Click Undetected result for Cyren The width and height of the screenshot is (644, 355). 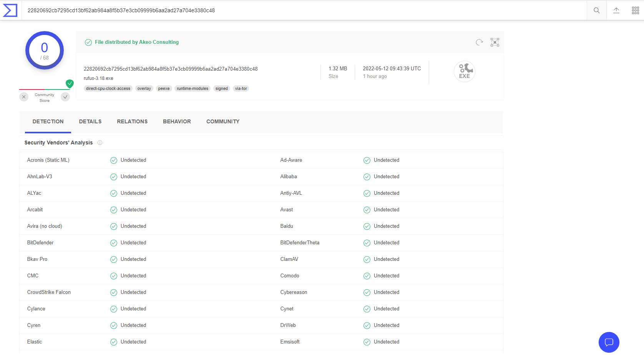[x=133, y=325]
